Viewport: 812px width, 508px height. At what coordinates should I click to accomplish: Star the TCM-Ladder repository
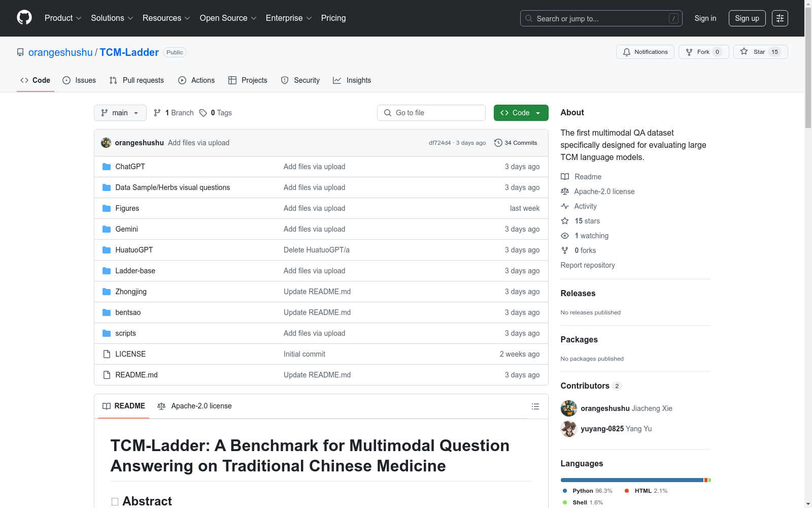[x=760, y=52]
